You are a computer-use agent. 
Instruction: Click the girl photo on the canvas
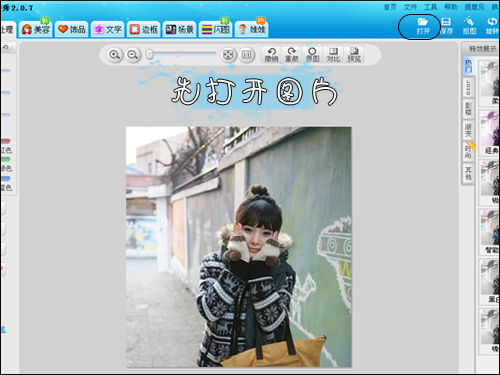239,247
